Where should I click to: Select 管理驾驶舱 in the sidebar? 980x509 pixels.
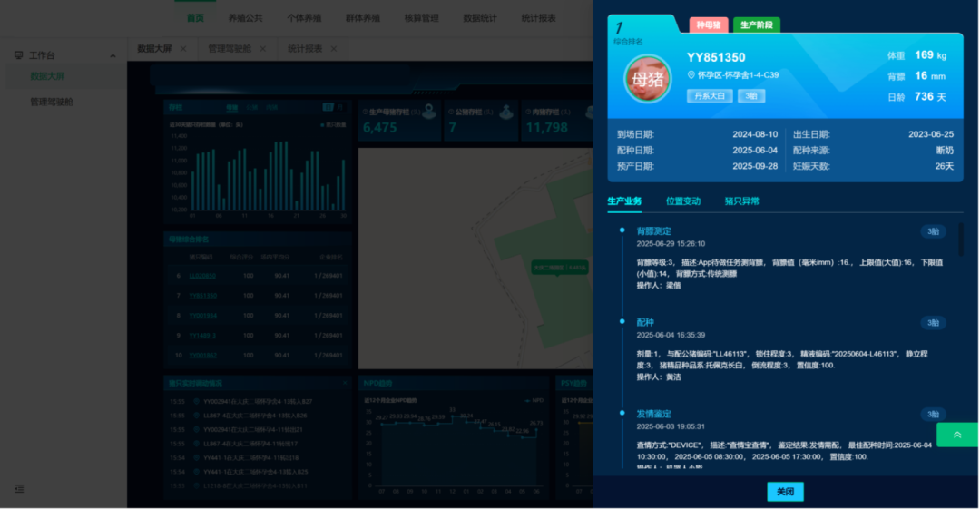[x=52, y=102]
